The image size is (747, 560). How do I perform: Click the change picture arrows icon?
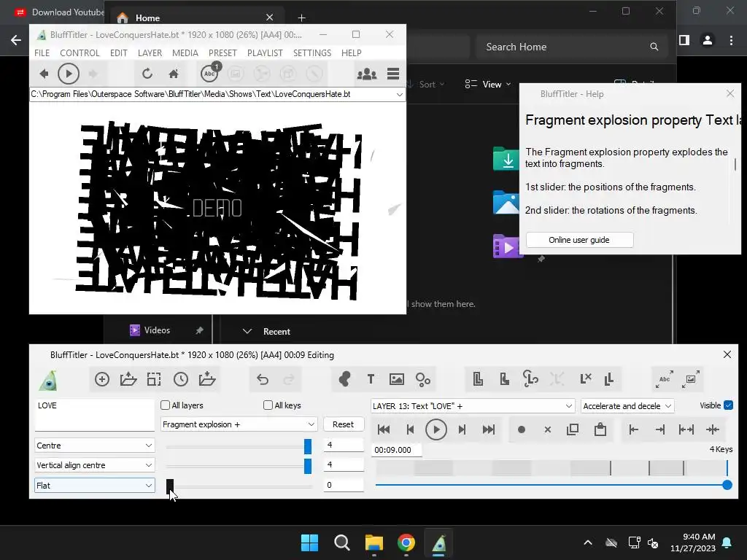point(691,379)
